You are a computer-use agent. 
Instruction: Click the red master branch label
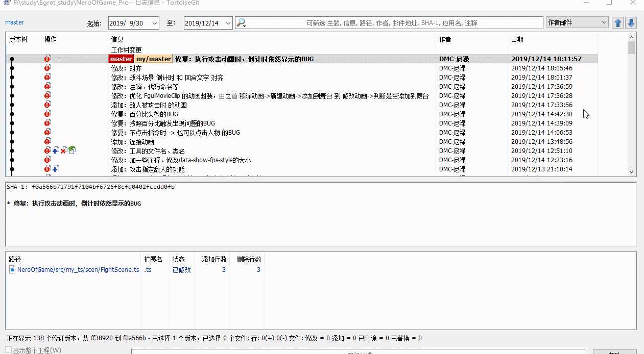click(x=121, y=59)
